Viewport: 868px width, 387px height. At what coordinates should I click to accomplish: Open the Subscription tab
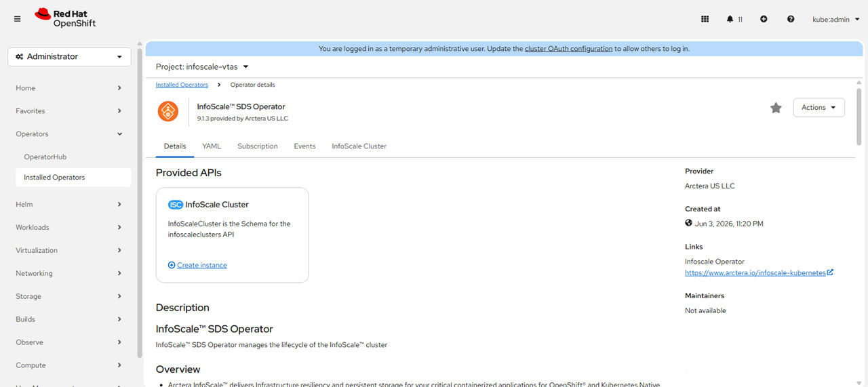click(258, 146)
